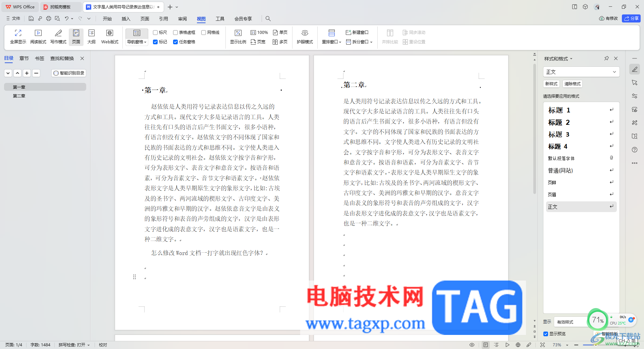644x349 pixels.
Task: Open the File (文件) menu
Action: (x=13, y=18)
